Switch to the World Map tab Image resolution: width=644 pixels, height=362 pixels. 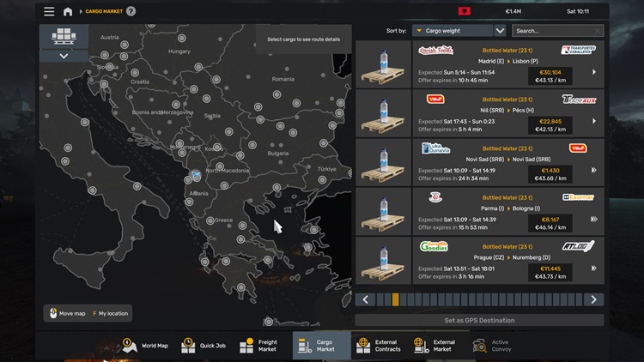[146, 346]
